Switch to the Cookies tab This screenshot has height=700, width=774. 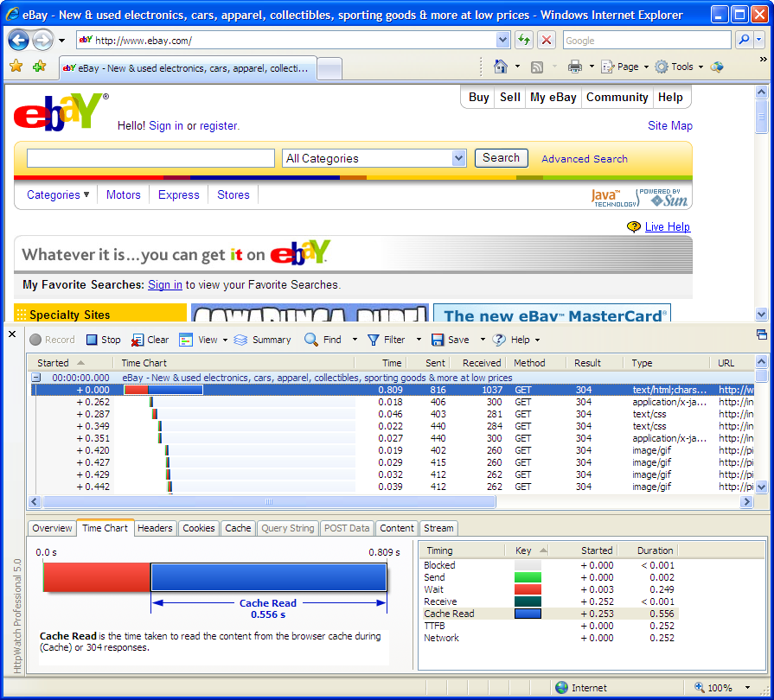tap(198, 528)
